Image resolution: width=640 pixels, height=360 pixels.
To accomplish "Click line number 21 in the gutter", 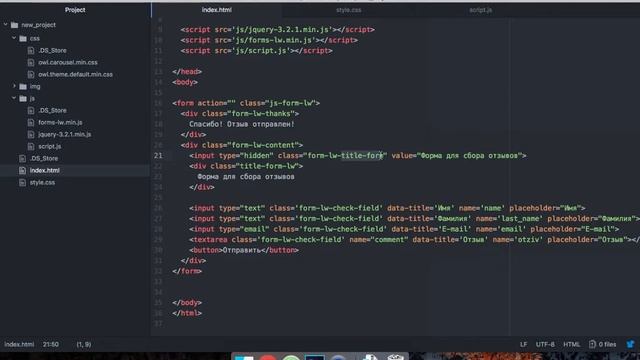I will point(158,156).
